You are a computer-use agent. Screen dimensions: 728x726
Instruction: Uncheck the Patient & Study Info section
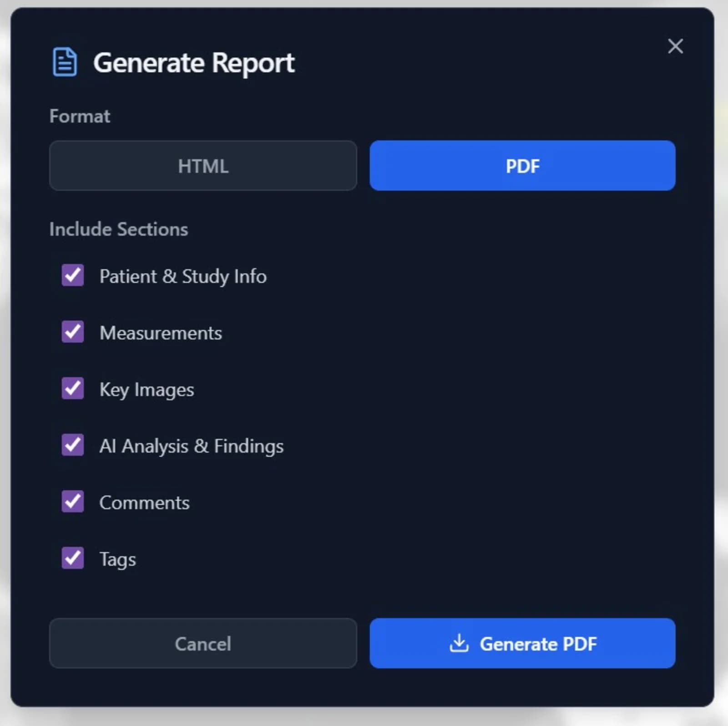pyautogui.click(x=72, y=275)
